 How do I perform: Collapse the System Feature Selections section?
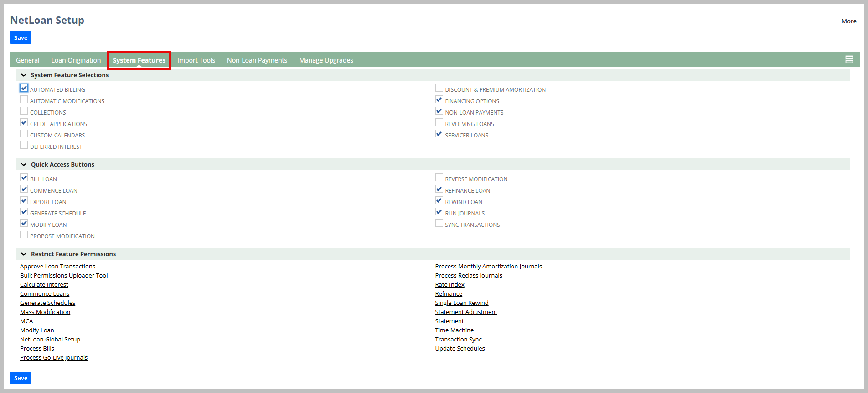coord(24,75)
